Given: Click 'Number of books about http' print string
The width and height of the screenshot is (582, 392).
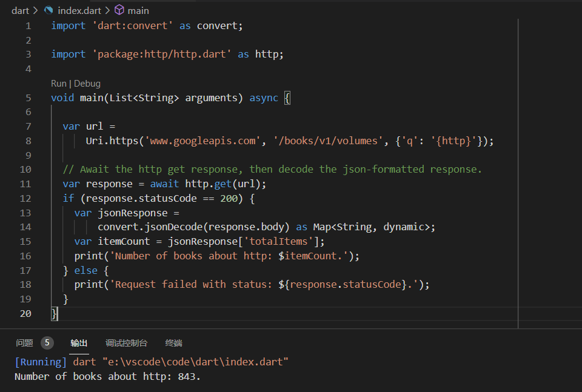Looking at the screenshot, I should click(230, 256).
